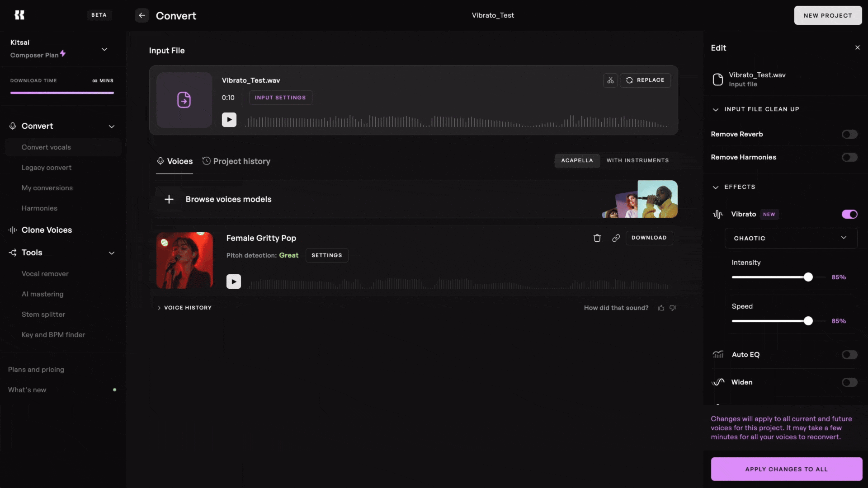Click the Clone Voices waveform icon
This screenshot has height=488, width=868.
[13, 230]
